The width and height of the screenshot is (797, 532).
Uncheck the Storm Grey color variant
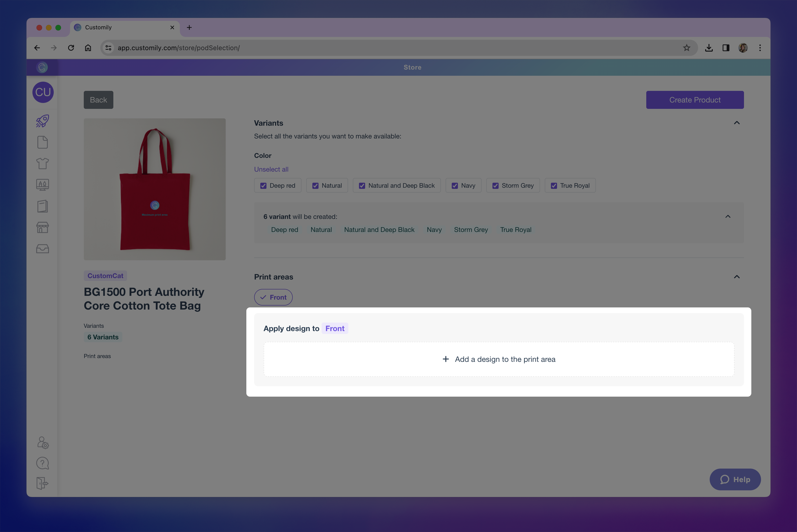pyautogui.click(x=495, y=186)
